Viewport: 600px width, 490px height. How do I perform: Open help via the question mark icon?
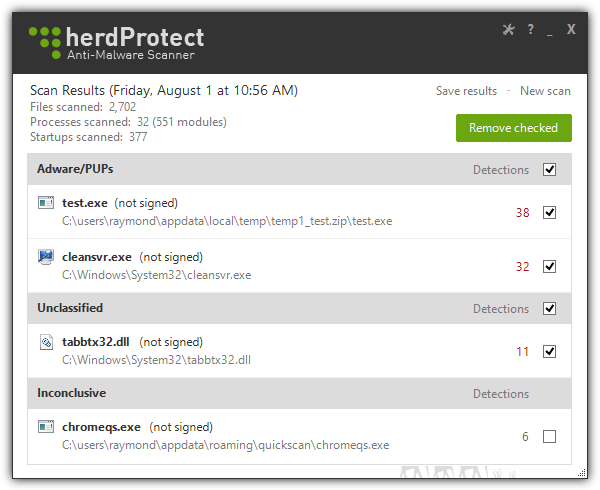tap(530, 29)
